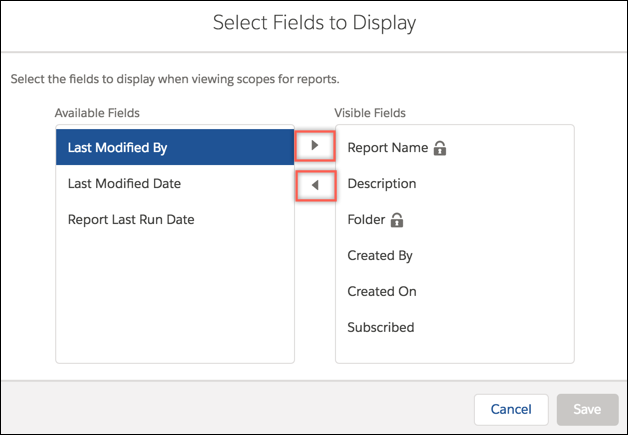Cancel the field selection dialog
Screen dimensions: 628x435
[x=511, y=409]
